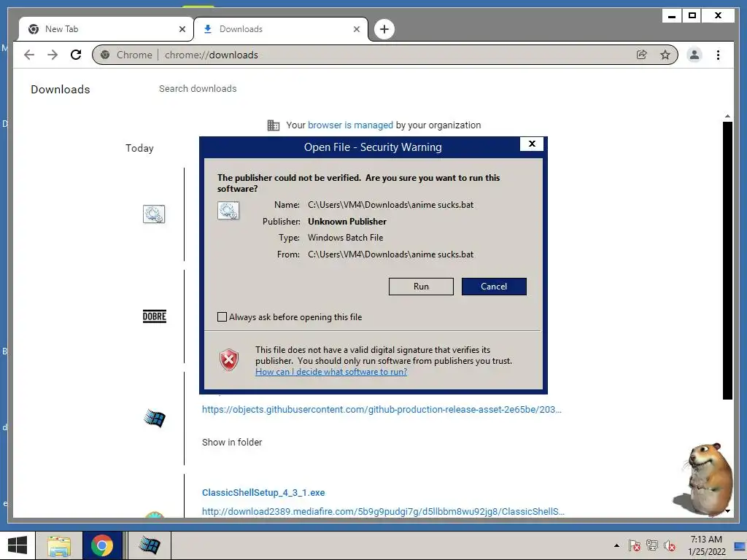
Task: Enable 'Always ask before opening this file' checkbox
Action: point(222,317)
